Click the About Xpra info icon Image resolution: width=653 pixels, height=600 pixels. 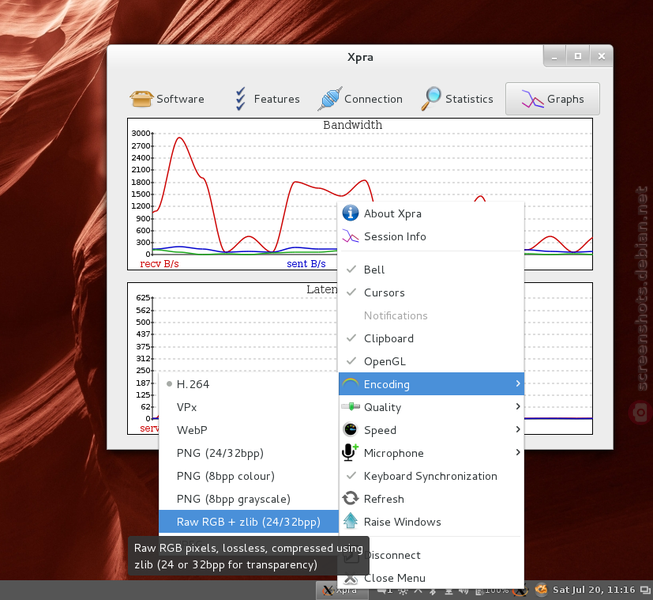[x=350, y=213]
